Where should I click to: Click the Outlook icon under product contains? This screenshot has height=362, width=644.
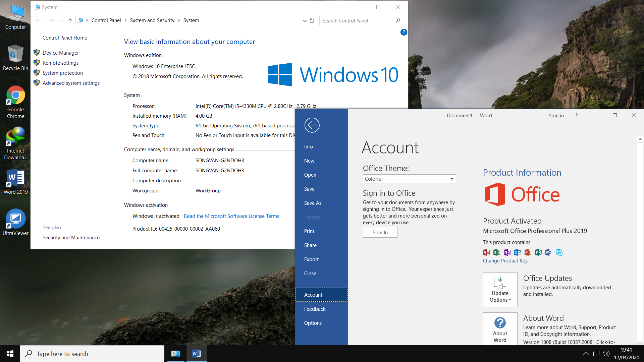pos(518,252)
